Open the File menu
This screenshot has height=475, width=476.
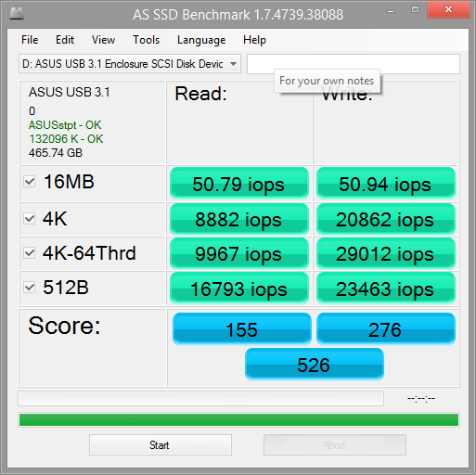click(30, 40)
